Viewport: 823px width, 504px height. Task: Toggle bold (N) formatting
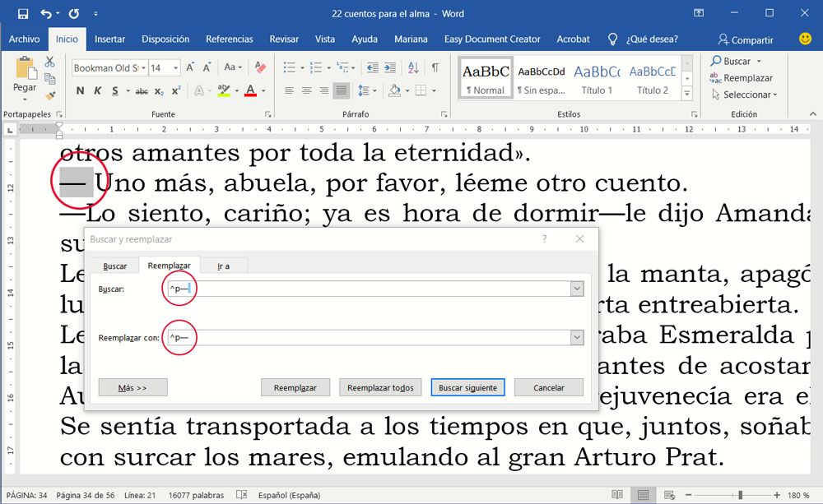[x=81, y=90]
